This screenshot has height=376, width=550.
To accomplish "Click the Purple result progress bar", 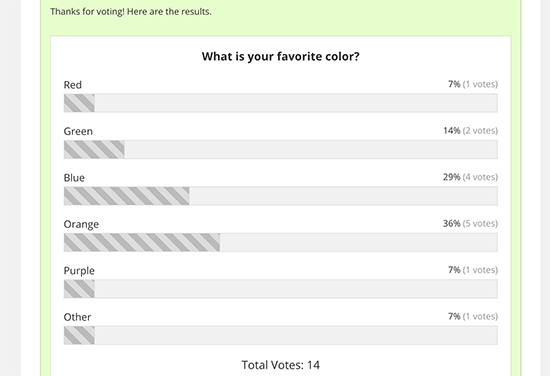I will tap(281, 289).
